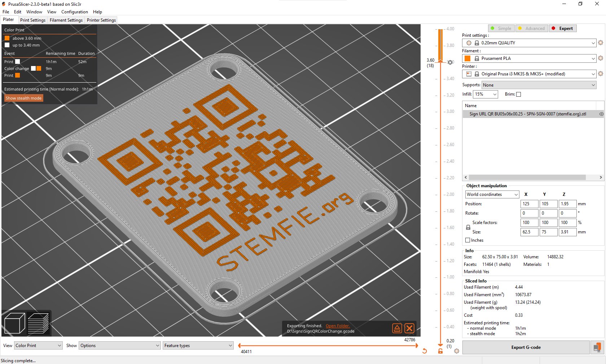This screenshot has width=606, height=364.
Task: Click object list scrollbar right arrow
Action: pos(601,177)
